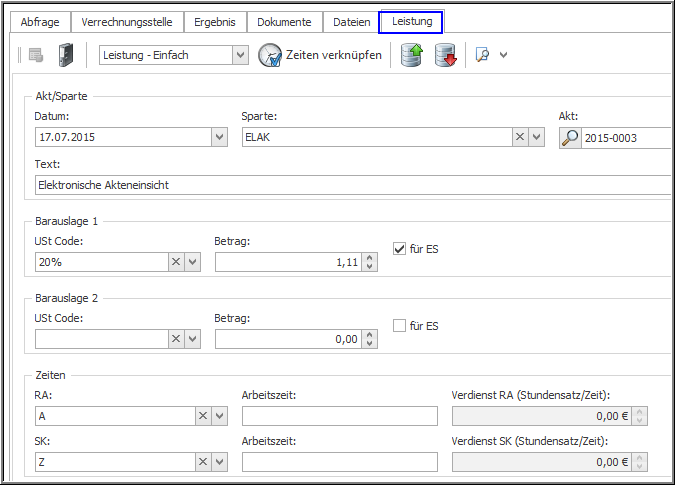Click Verdienst RA stepper control
Image resolution: width=675 pixels, height=485 pixels.
tap(639, 416)
